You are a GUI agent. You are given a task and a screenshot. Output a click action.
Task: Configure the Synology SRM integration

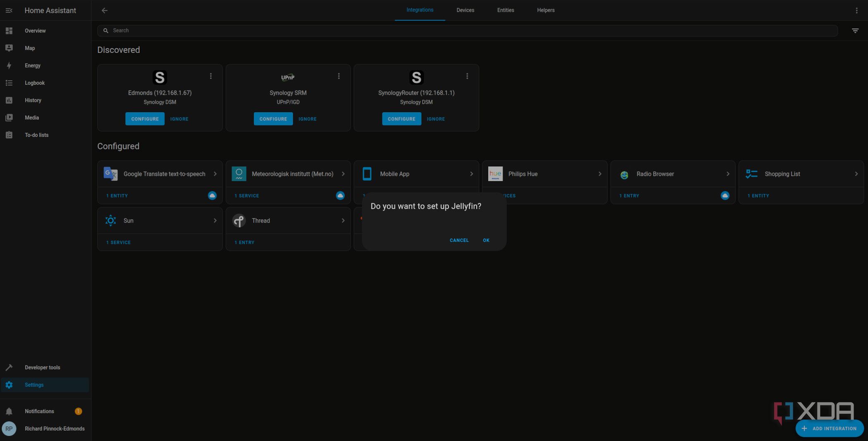click(x=273, y=119)
